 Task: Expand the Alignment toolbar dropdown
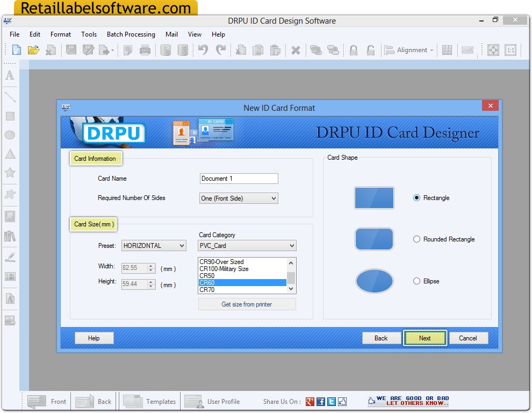point(432,50)
